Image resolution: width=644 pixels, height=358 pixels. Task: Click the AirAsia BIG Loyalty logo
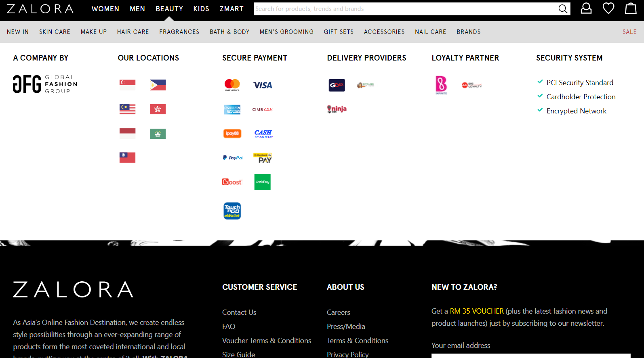(x=472, y=85)
